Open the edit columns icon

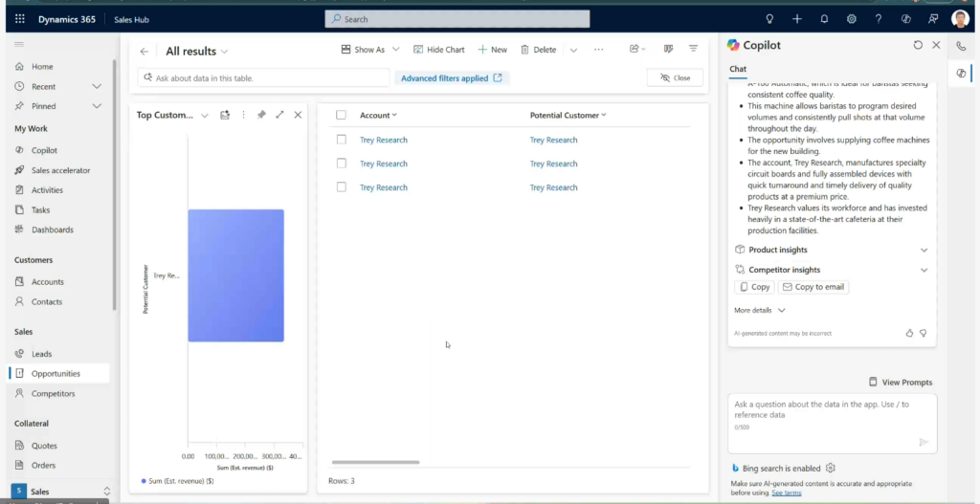click(668, 49)
